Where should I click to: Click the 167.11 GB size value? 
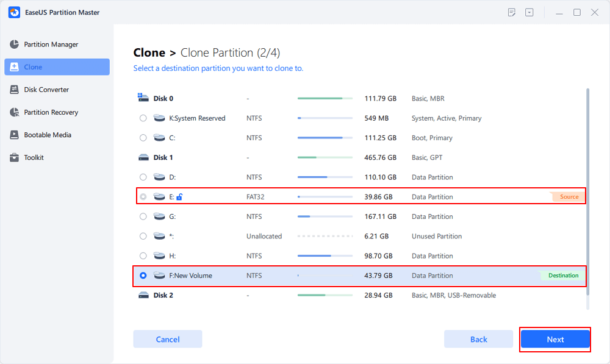click(381, 216)
